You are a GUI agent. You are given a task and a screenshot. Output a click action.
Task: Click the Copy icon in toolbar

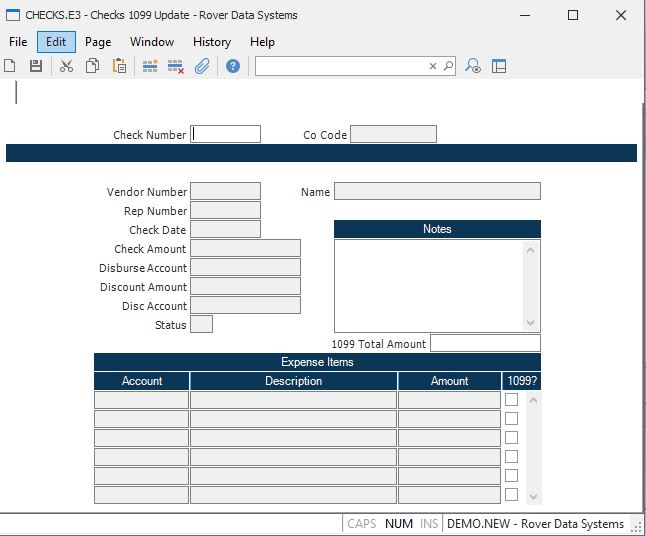coord(93,66)
